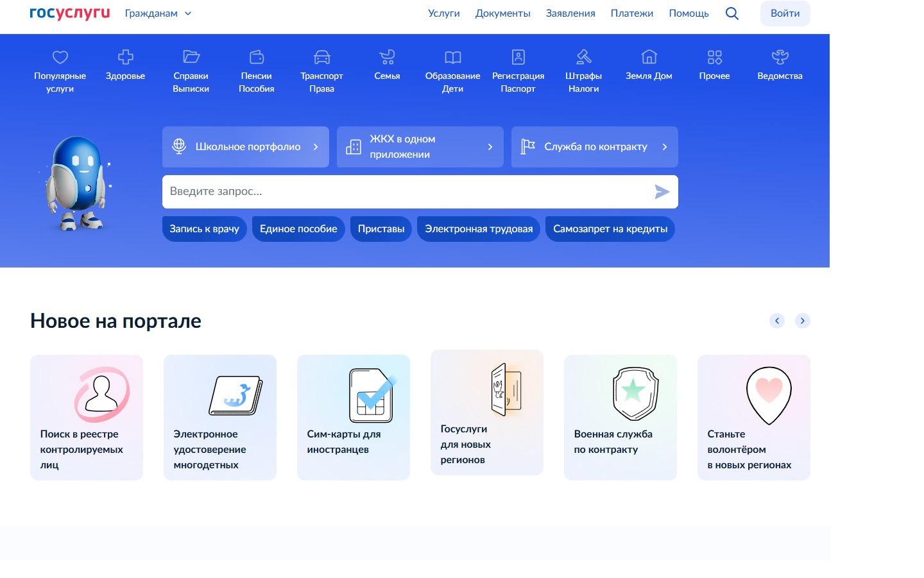
Task: Select the Самозапрет на кредиты chip
Action: pyautogui.click(x=610, y=229)
